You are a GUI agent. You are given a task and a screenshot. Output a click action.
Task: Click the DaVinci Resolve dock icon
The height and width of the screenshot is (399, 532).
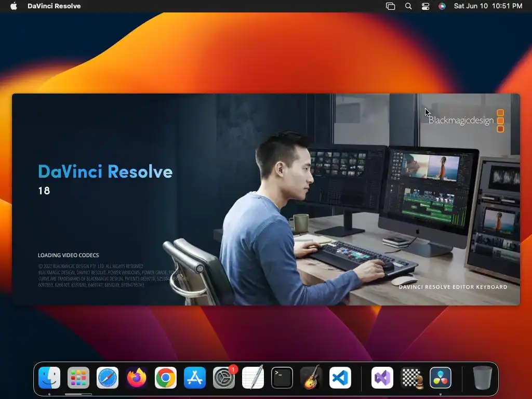[441, 378]
